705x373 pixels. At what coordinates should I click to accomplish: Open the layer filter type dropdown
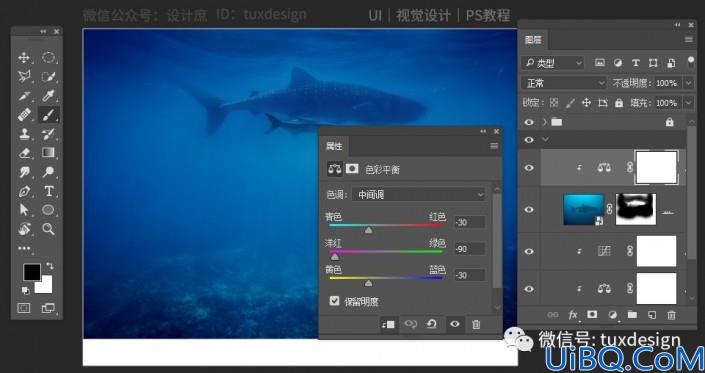pos(553,63)
